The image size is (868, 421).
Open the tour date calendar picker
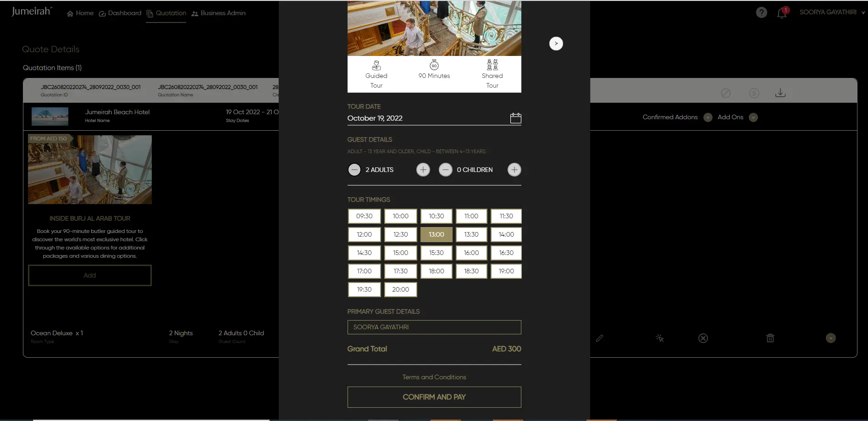[x=515, y=118]
